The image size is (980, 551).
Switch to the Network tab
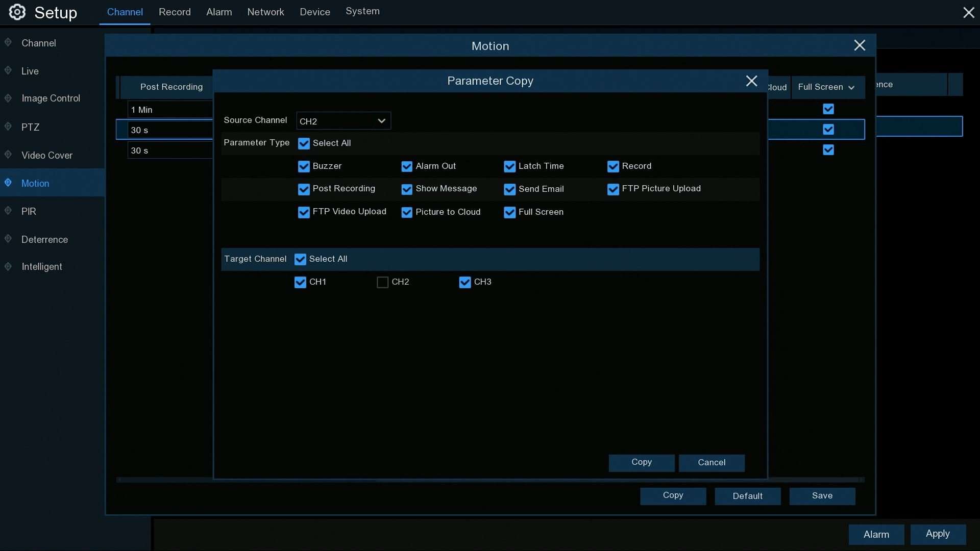[265, 12]
